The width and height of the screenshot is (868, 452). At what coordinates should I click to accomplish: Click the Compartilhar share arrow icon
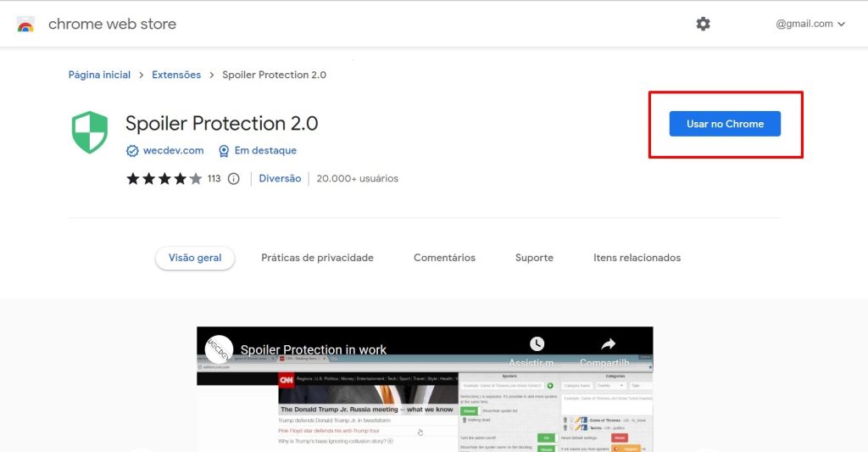pos(608,344)
